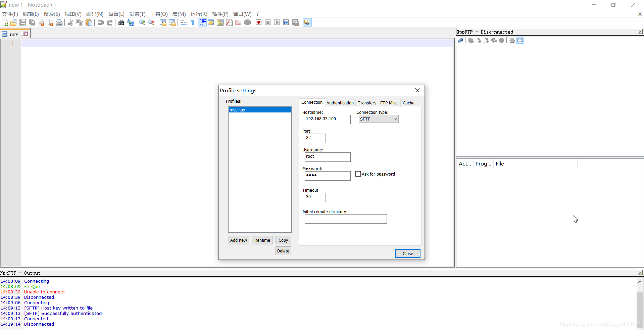
Task: Toggle the NppFTP window toolbar icon
Action: point(307,22)
